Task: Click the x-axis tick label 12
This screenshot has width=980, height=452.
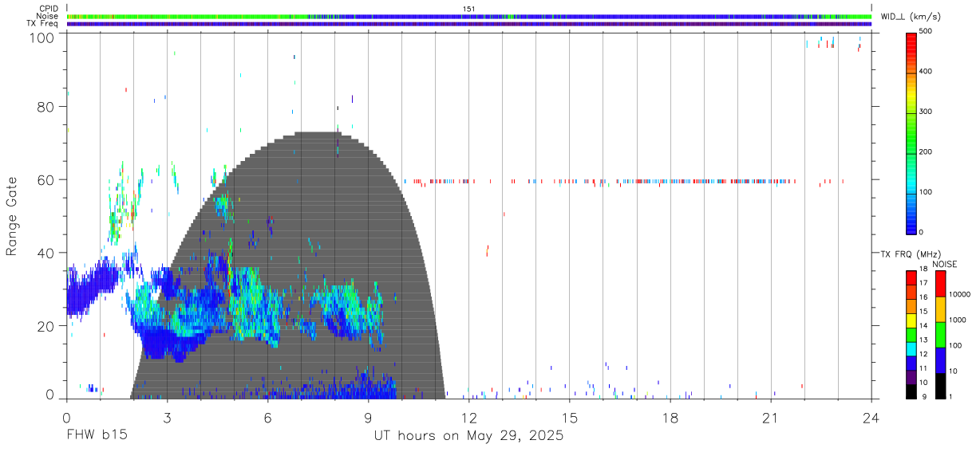Action: (x=469, y=417)
